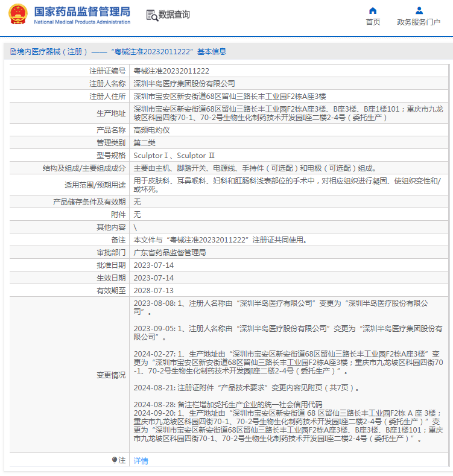The height and width of the screenshot is (476, 453).
Task: Click the 变更情况 row label
Action: [111, 375]
